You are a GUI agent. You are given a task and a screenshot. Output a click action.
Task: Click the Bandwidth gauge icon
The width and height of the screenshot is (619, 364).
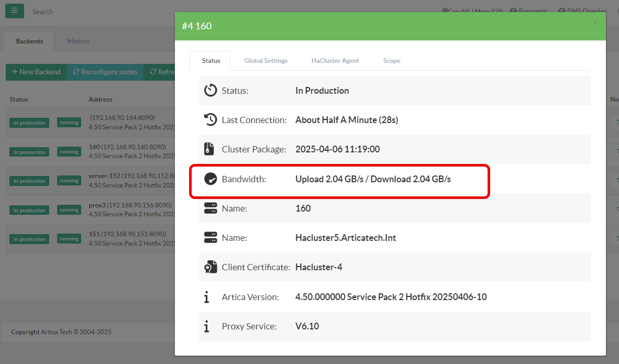tap(211, 179)
